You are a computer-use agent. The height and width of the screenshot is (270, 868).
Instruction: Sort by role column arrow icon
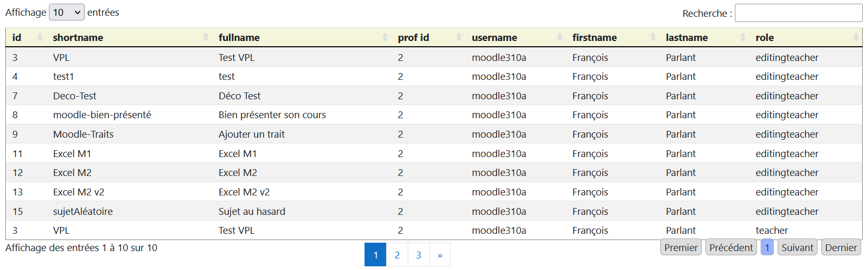[856, 37]
